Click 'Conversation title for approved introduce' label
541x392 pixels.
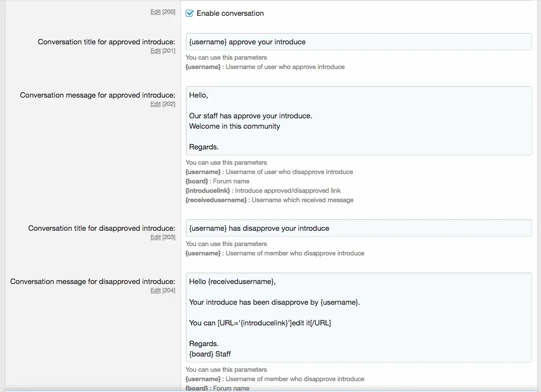pyautogui.click(x=107, y=42)
